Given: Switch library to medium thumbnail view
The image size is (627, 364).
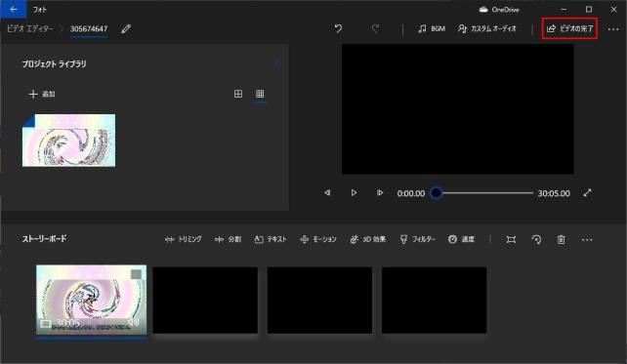Looking at the screenshot, I should (x=238, y=94).
